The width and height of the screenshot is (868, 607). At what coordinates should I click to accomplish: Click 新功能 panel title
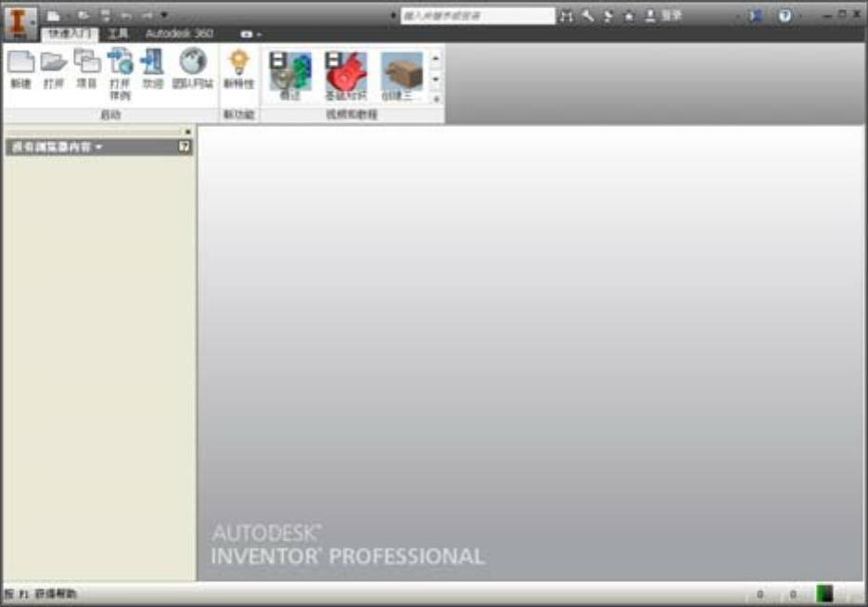tap(238, 115)
